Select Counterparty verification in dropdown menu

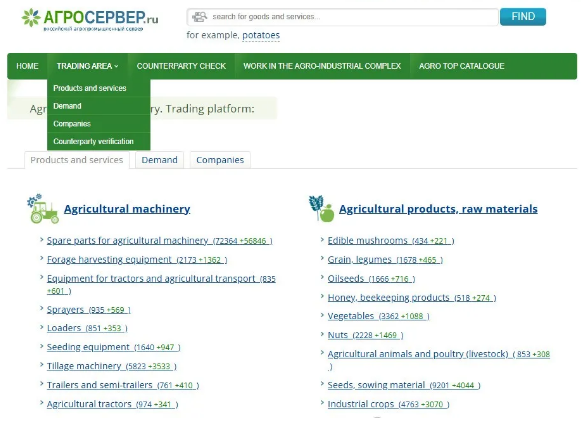[99, 141]
